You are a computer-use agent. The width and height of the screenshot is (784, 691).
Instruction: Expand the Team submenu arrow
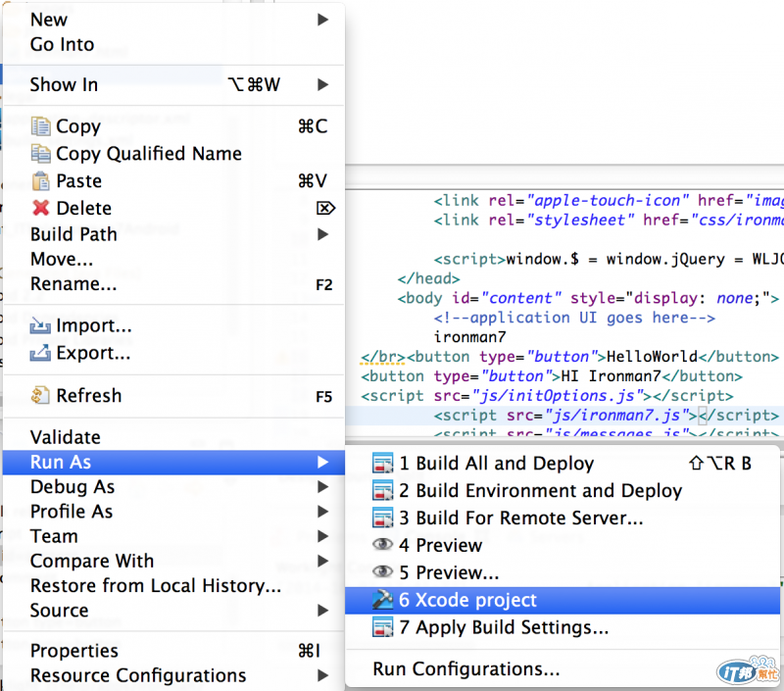[x=323, y=536]
